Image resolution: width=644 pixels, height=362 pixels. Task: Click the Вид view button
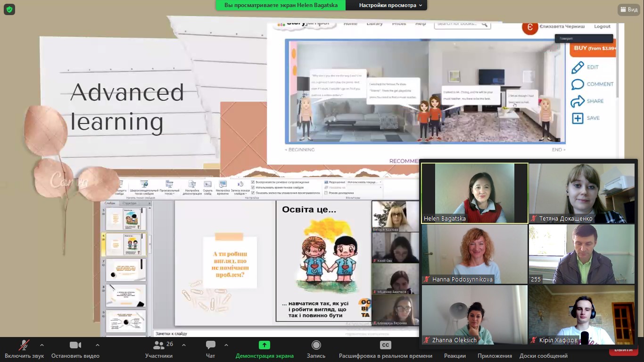628,9
